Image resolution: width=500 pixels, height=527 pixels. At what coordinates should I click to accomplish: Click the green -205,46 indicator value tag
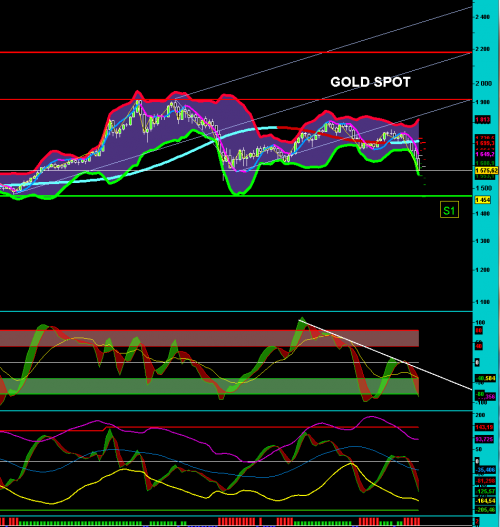click(x=485, y=510)
